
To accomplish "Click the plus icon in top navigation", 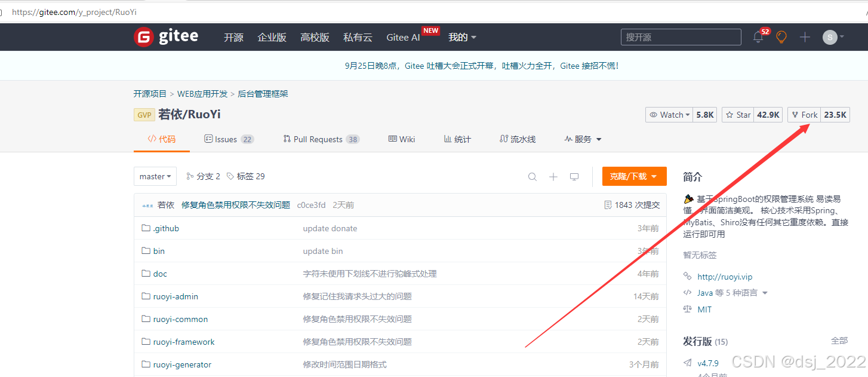I will [805, 37].
